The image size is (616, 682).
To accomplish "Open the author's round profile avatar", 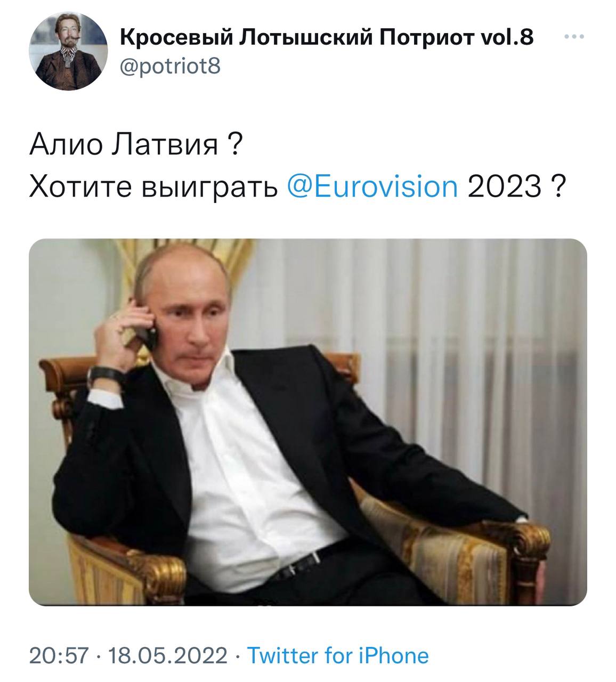I will pos(68,51).
